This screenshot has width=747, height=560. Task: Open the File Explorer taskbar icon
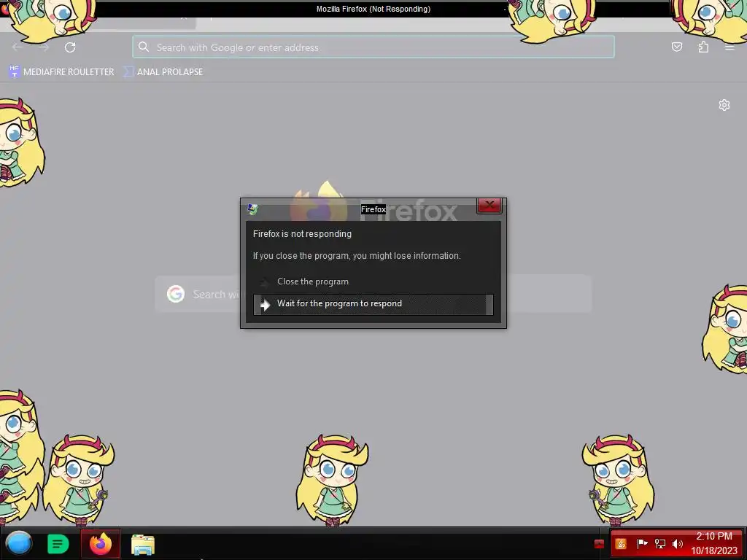click(x=143, y=545)
